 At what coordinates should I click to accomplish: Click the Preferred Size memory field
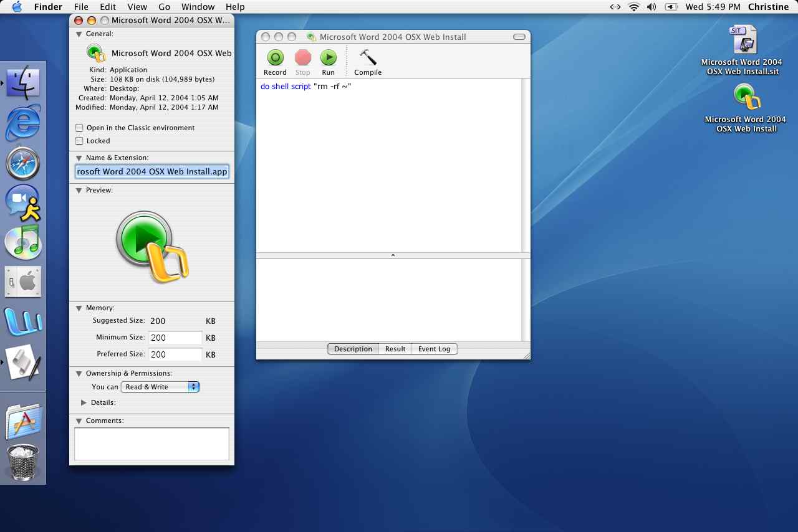pos(175,354)
